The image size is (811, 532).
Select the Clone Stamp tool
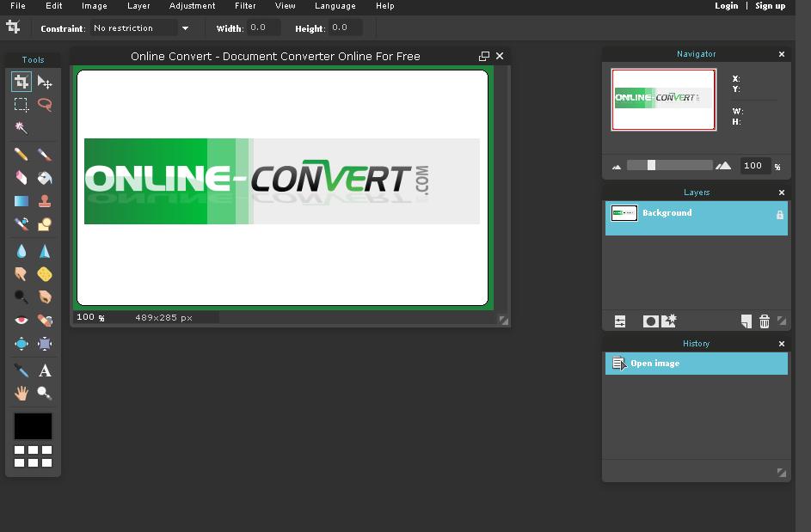pos(45,200)
